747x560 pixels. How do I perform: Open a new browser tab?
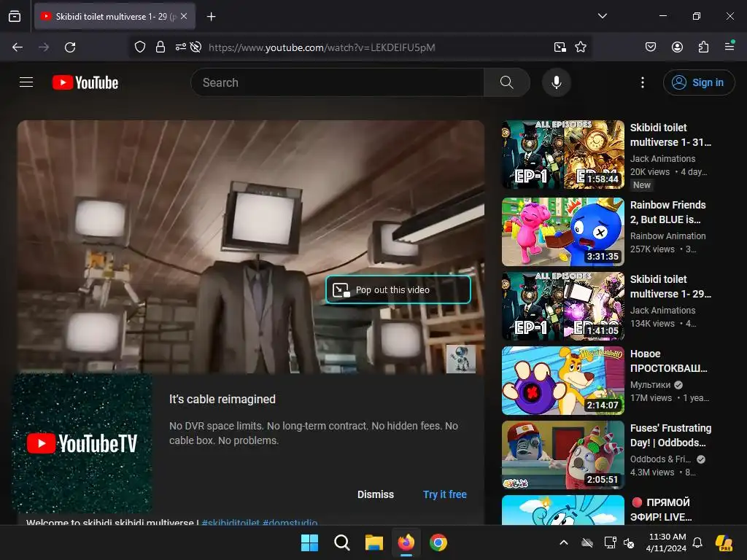211,17
